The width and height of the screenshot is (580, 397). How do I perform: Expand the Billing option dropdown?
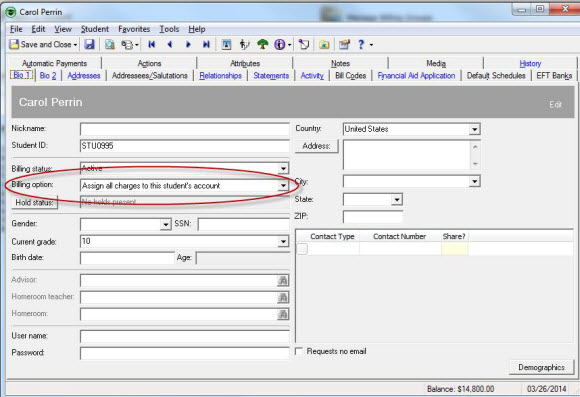point(283,185)
